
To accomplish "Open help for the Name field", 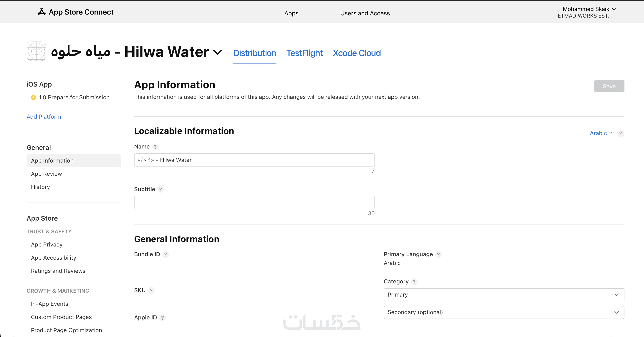I will click(x=155, y=147).
